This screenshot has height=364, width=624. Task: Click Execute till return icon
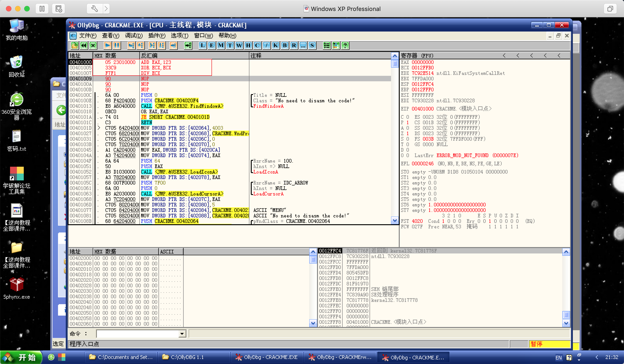173,46
